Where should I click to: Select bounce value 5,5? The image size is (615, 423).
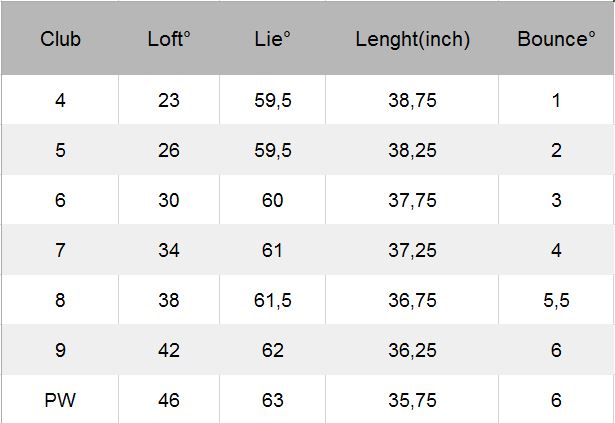556,300
